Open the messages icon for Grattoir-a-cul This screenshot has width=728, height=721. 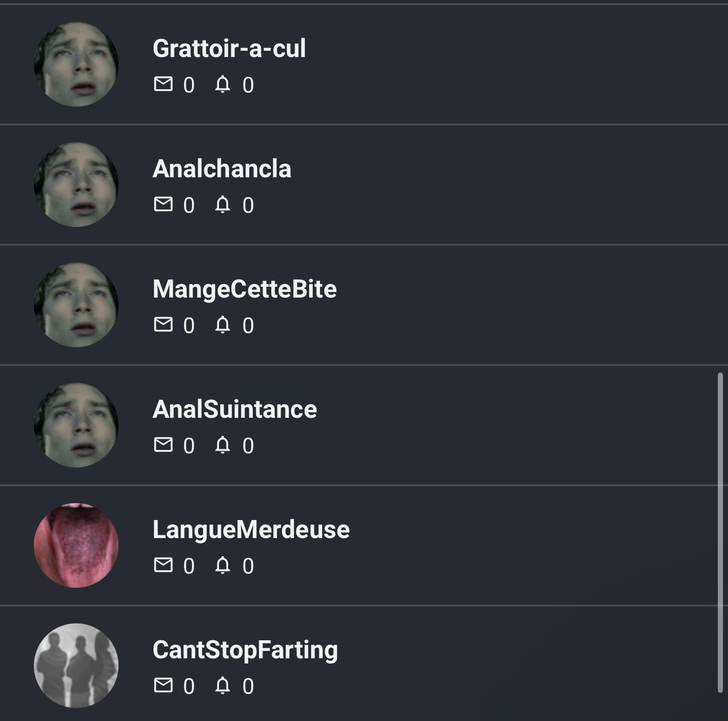tap(163, 84)
